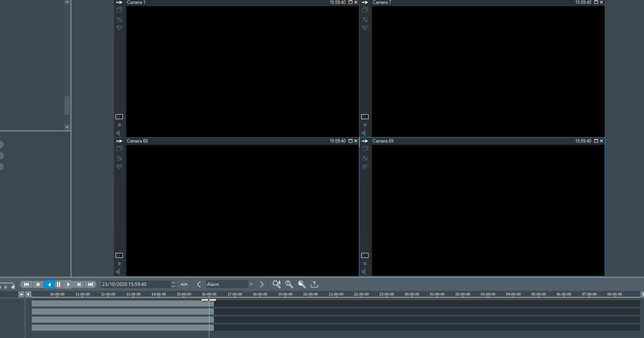Viewport: 644px width, 338px height.
Task: Export the selected video
Action: coord(314,284)
